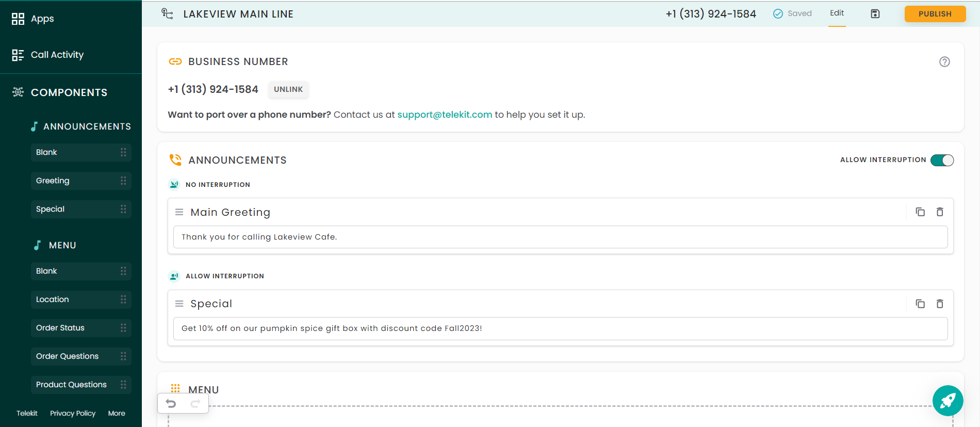
Task: Duplicate the Special announcement
Action: click(x=920, y=304)
